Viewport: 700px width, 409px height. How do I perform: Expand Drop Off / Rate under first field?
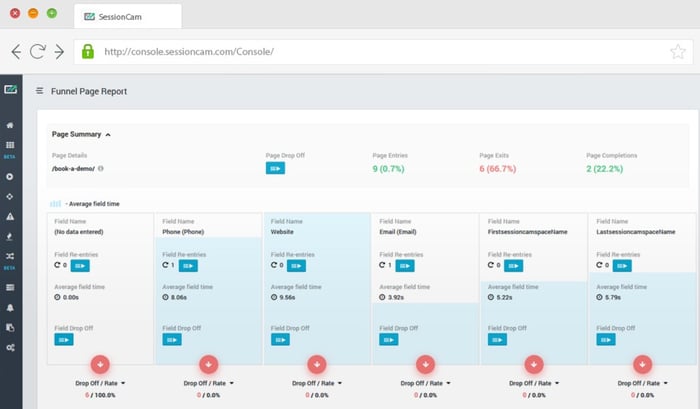coord(99,383)
